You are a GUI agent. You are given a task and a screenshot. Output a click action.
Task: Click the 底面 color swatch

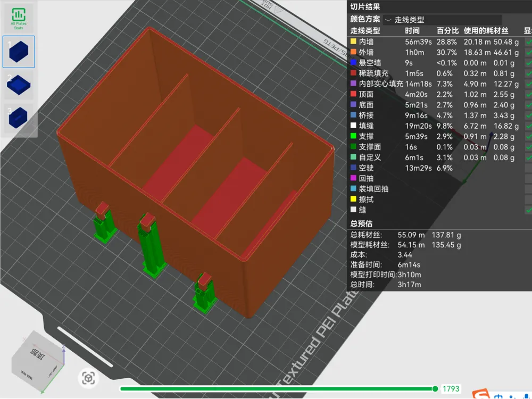pyautogui.click(x=353, y=104)
